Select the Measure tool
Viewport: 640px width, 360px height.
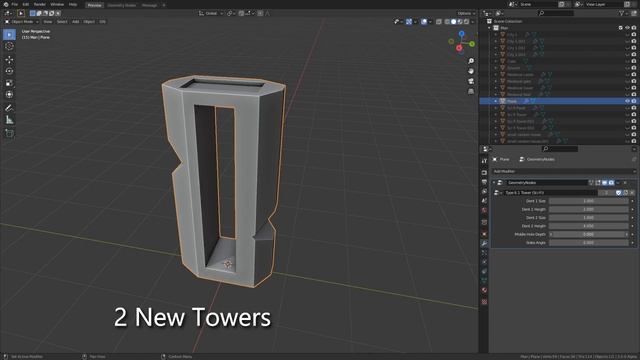(x=9, y=120)
